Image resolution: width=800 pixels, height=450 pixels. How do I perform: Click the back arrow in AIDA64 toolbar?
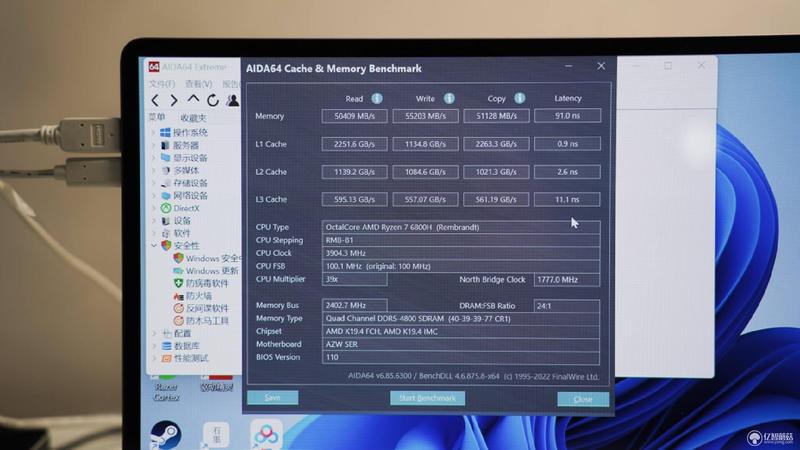coord(155,101)
